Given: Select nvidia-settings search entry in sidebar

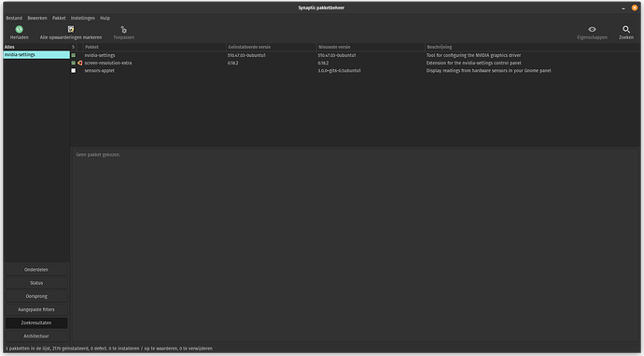Looking at the screenshot, I should (36, 55).
